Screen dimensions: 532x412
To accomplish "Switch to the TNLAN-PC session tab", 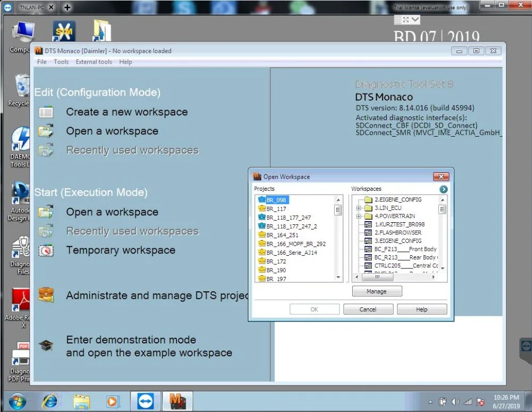I will pos(31,7).
